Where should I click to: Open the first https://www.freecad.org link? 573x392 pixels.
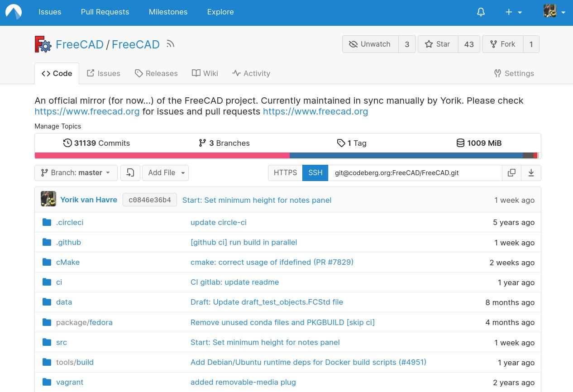click(x=87, y=111)
